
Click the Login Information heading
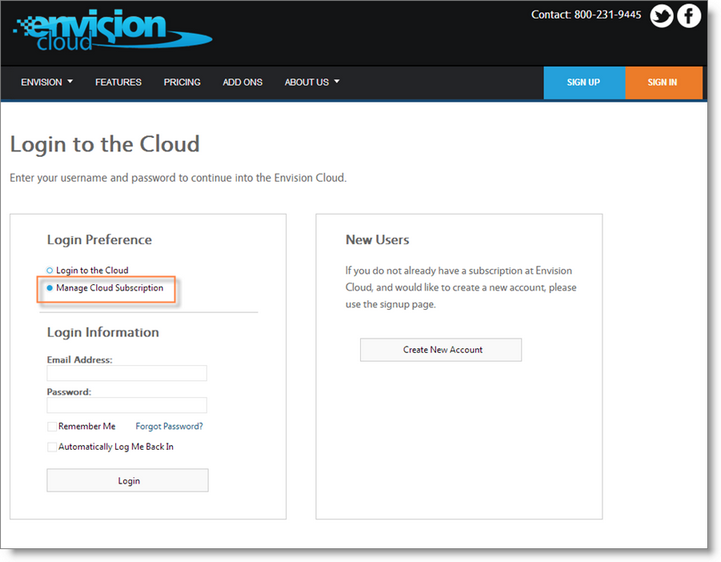click(x=103, y=332)
